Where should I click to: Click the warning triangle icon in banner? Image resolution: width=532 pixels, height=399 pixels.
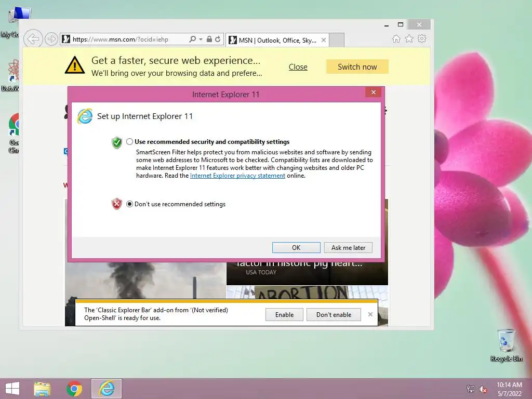coord(75,65)
